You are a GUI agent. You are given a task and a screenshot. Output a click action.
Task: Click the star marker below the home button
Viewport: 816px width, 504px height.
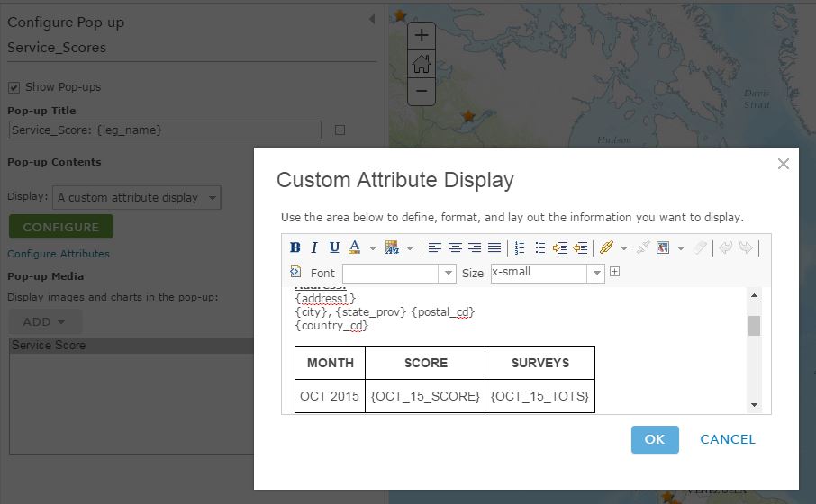pyautogui.click(x=469, y=116)
